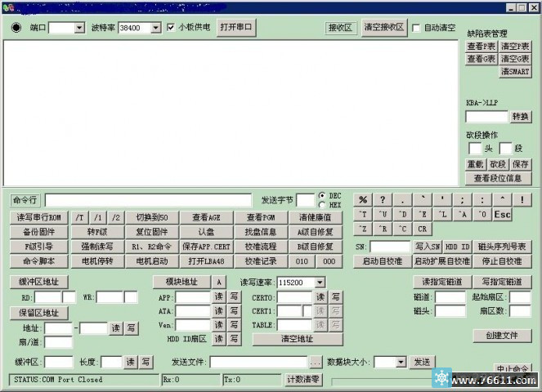Click the 命令行 text input field
542x392 pixels.
[x=147, y=200]
